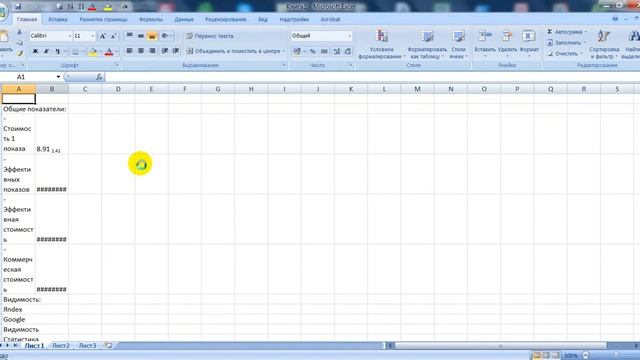Click Перенос текста wrap text button
The image size is (640, 360).
(x=210, y=36)
